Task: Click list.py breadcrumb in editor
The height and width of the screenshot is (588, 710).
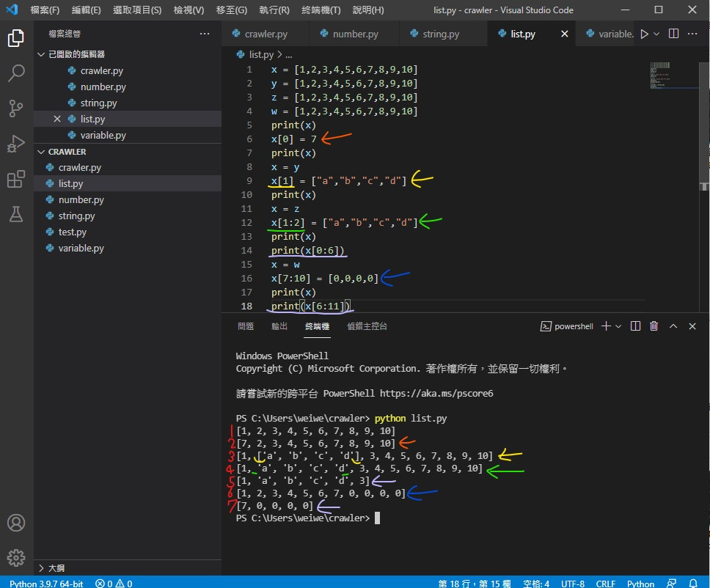Action: pos(261,55)
